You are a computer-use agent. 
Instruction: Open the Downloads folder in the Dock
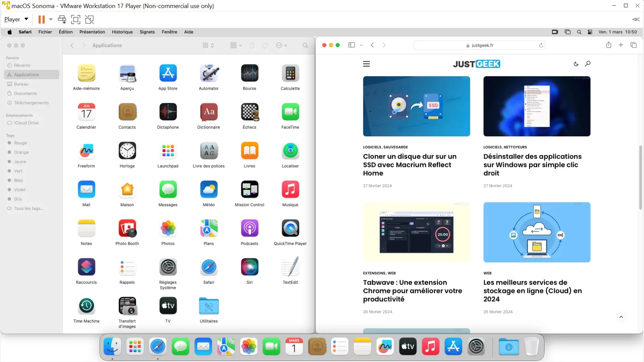point(508,346)
